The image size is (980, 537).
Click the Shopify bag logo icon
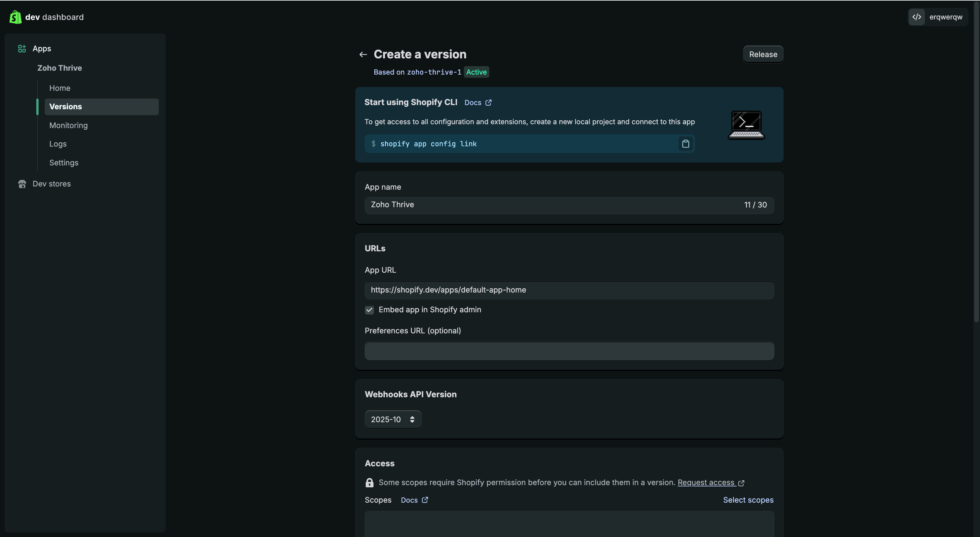[15, 17]
